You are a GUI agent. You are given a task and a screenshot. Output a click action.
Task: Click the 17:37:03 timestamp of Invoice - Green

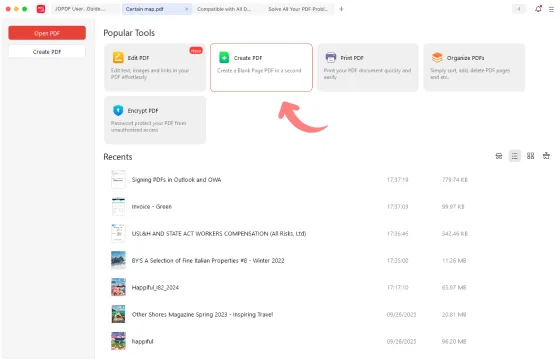(398, 206)
